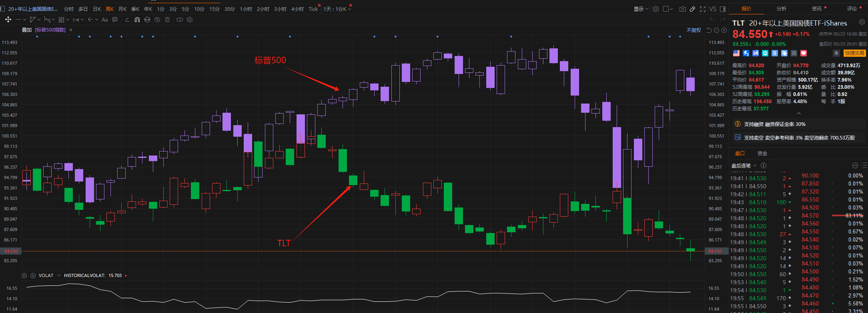This screenshot has height=313, width=868.
Task: Switch to the 资金 tab
Action: 762,154
